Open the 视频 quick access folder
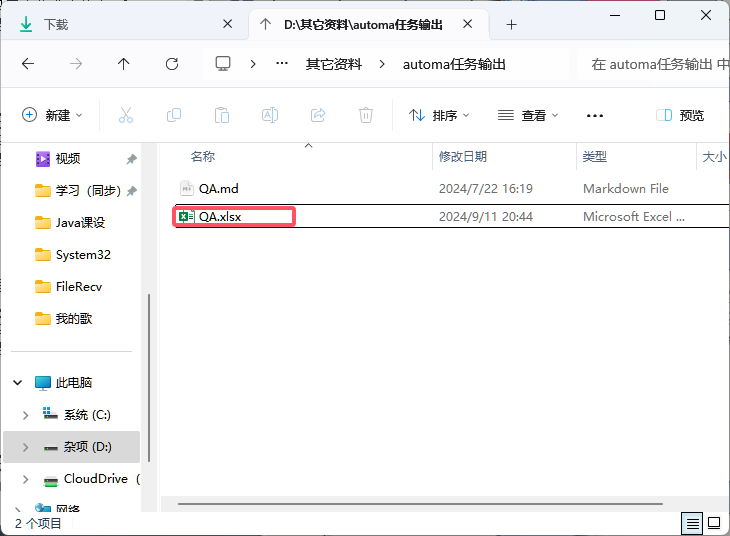 (x=68, y=159)
